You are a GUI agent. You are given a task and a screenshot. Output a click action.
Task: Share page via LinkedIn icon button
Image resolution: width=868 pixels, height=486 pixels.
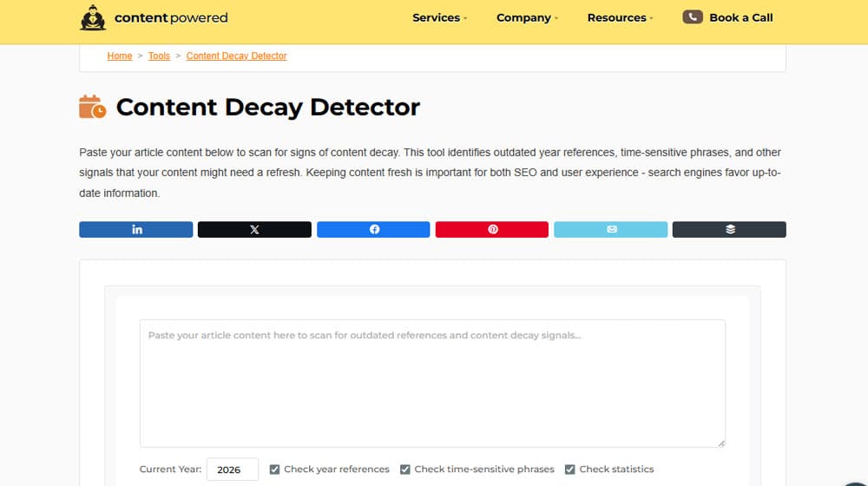coord(136,229)
